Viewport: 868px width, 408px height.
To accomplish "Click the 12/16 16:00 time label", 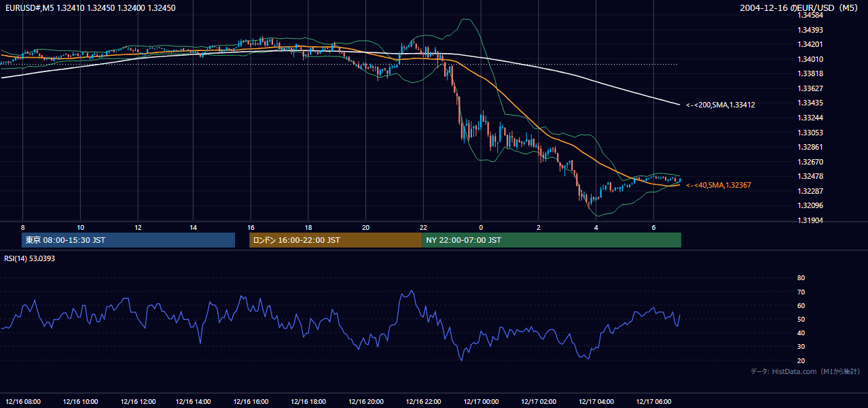I will [252, 401].
